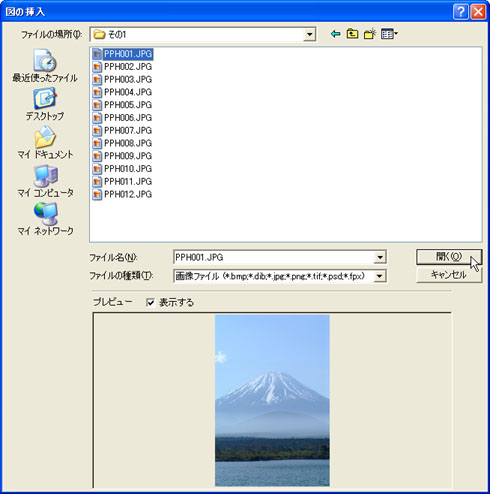Expand the ファイル名 dropdown arrow
This screenshot has width=490, height=494.
380,257
